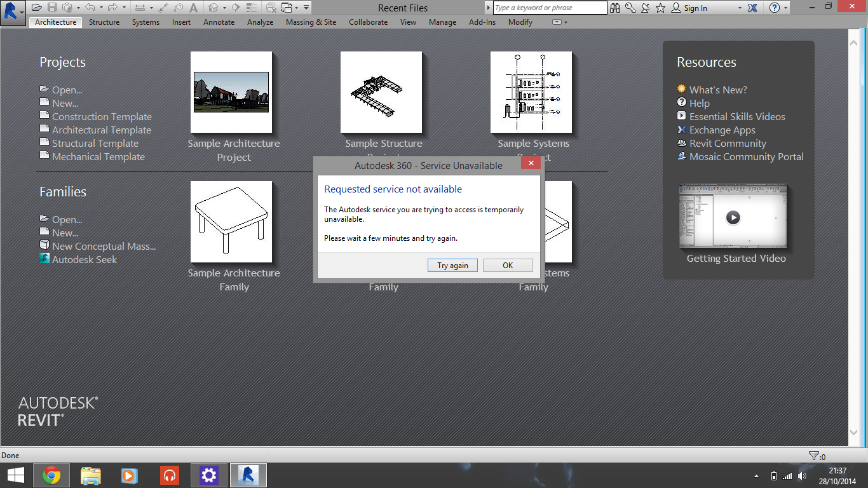Click the Projects Open... link
868x488 pixels.
pos(67,90)
